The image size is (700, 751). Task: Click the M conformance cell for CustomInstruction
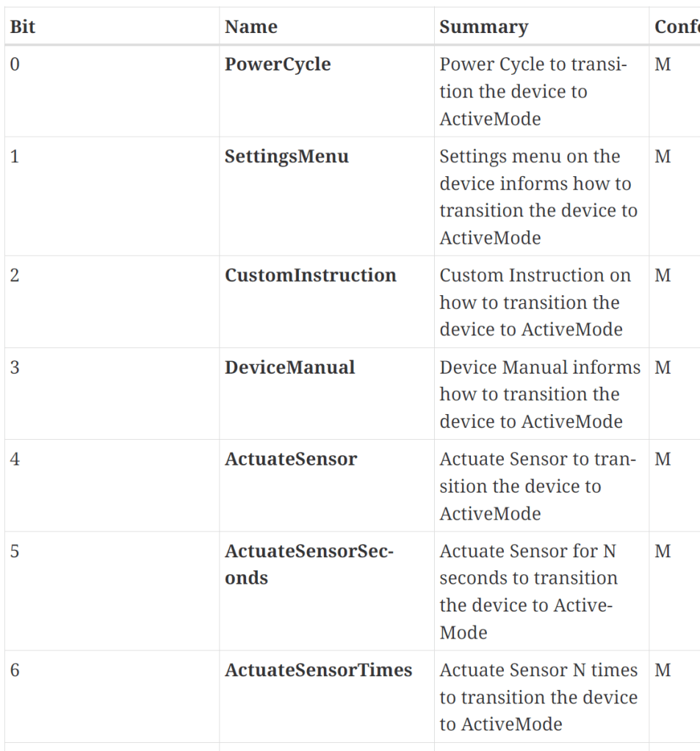pos(663,275)
